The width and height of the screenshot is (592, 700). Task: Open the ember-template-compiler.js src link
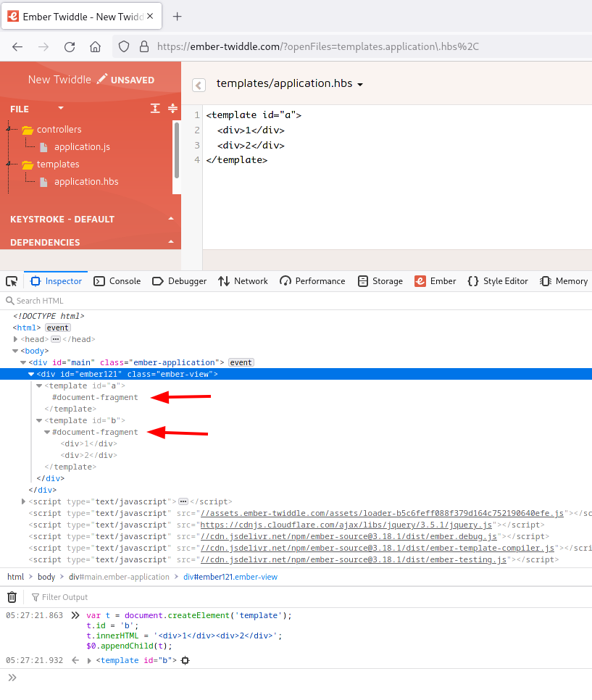click(378, 549)
